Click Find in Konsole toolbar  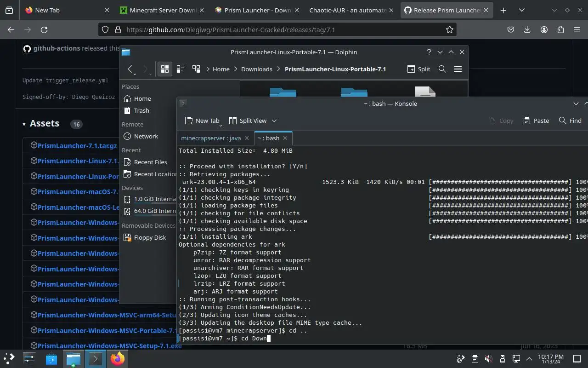pos(570,121)
